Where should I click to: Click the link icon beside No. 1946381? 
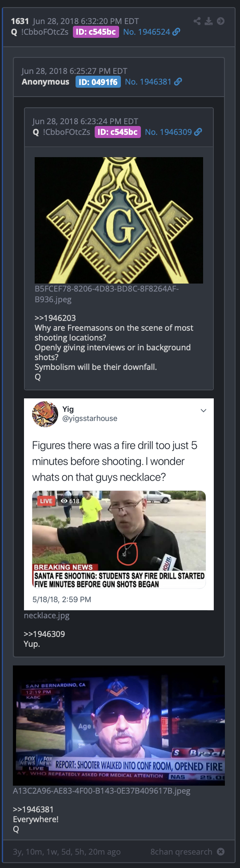178,81
